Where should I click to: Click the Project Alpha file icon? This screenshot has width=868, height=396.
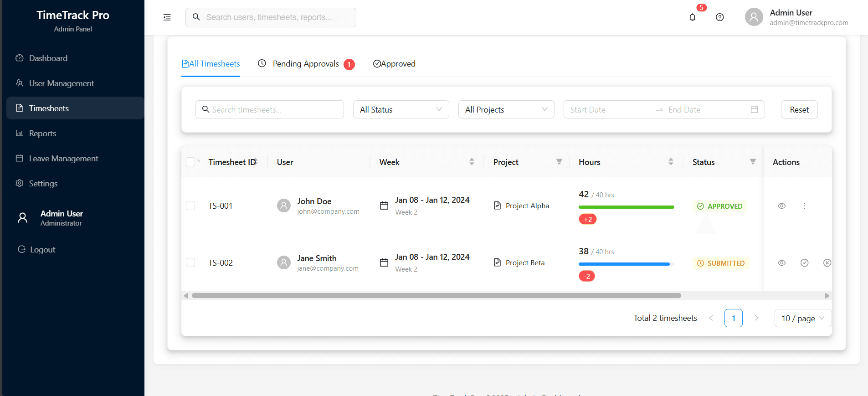[x=497, y=206]
